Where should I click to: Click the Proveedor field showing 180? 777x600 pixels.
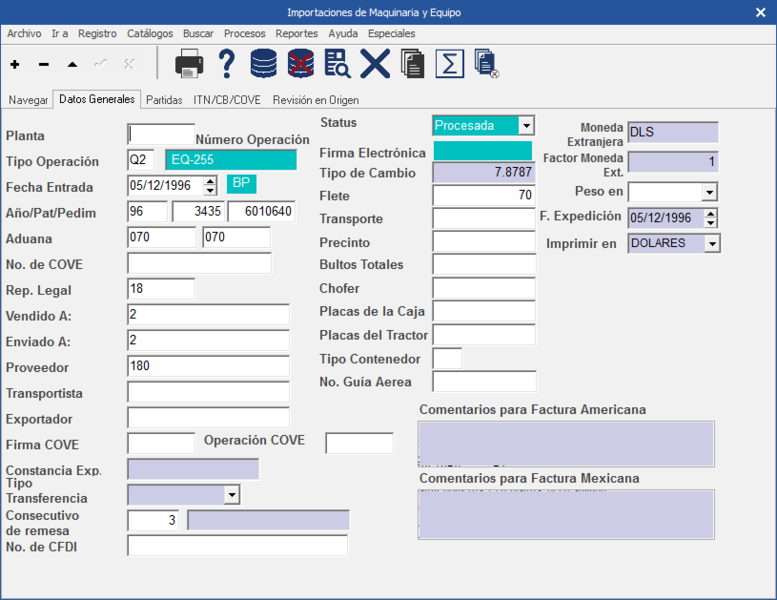pos(208,366)
